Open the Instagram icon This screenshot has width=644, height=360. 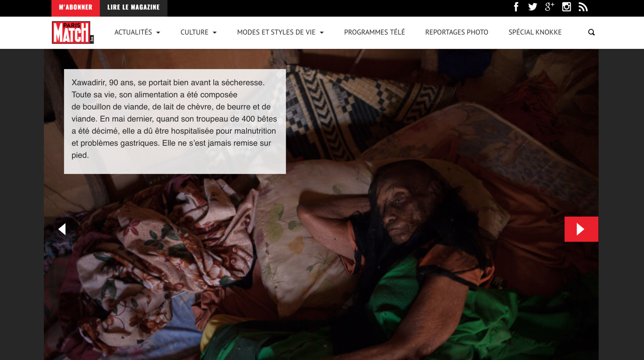click(566, 7)
